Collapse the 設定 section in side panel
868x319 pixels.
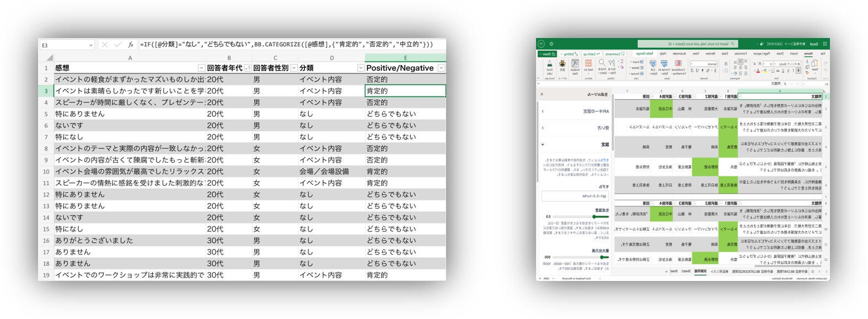[576, 144]
